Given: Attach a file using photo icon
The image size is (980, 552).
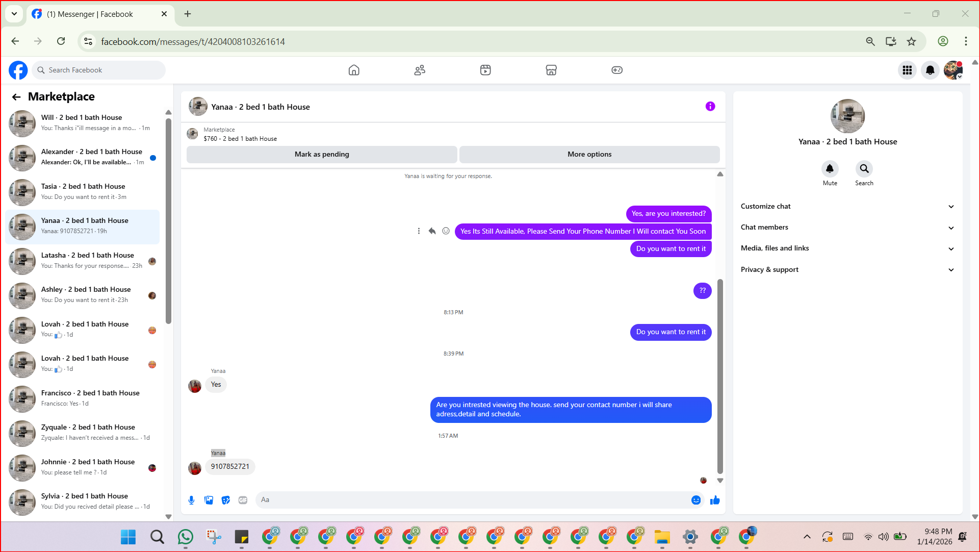Looking at the screenshot, I should 209,500.
